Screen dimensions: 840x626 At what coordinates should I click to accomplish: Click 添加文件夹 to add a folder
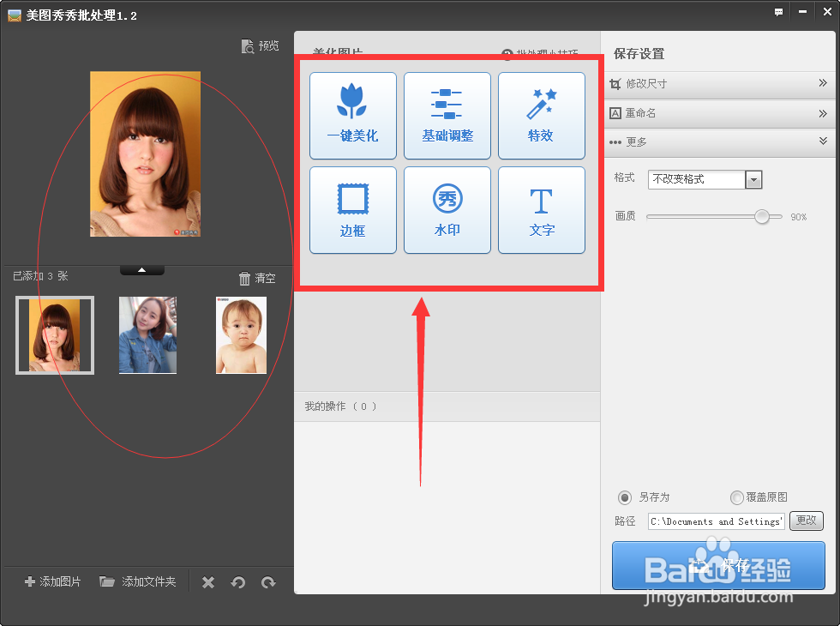point(138,581)
